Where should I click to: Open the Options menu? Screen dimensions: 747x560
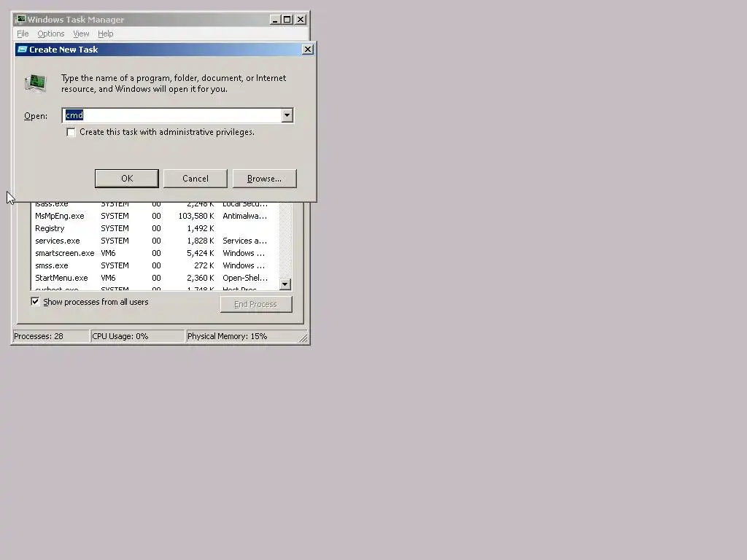coord(51,34)
